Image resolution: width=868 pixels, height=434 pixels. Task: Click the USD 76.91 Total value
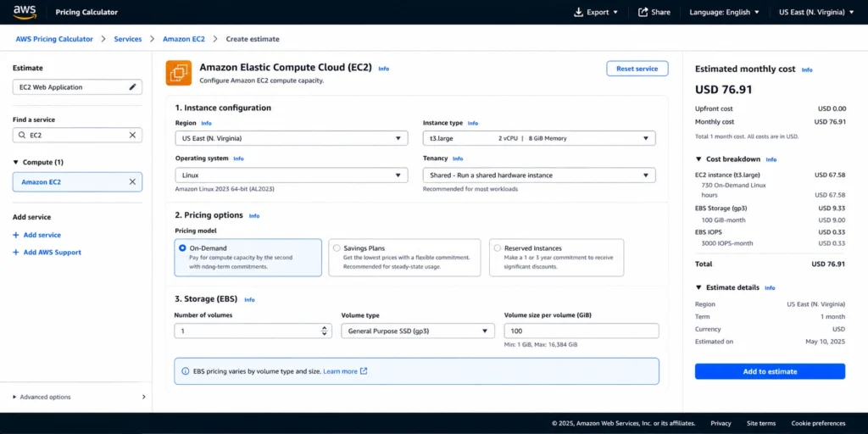point(828,264)
